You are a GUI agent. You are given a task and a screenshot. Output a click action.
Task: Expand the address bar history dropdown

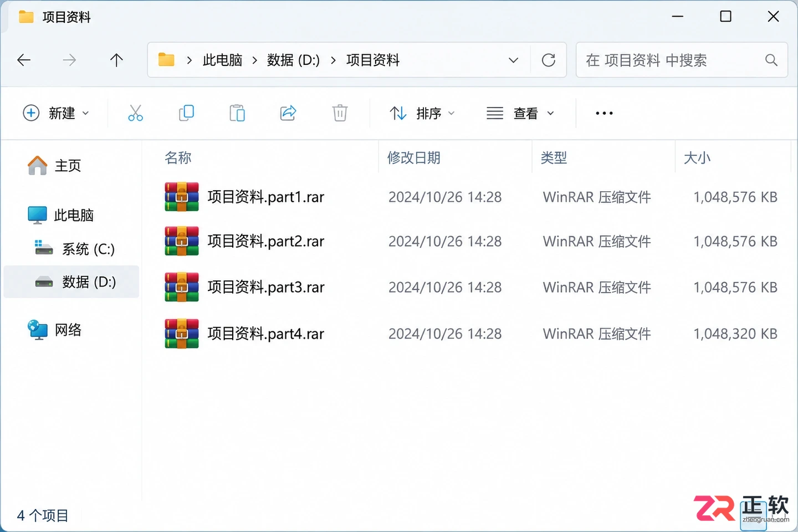(514, 60)
